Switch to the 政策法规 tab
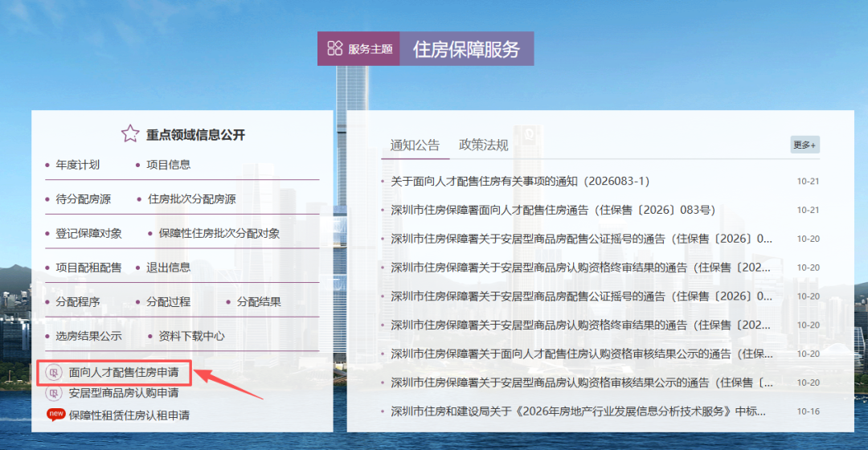The width and height of the screenshot is (868, 450). [x=483, y=145]
